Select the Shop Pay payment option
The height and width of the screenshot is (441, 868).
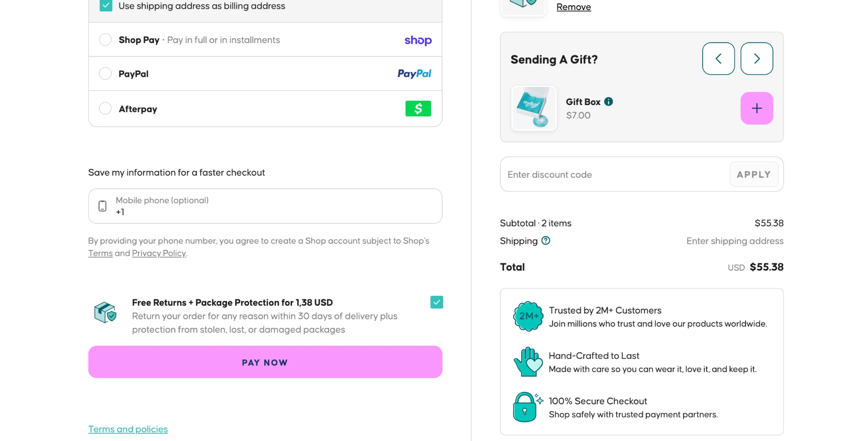(105, 39)
